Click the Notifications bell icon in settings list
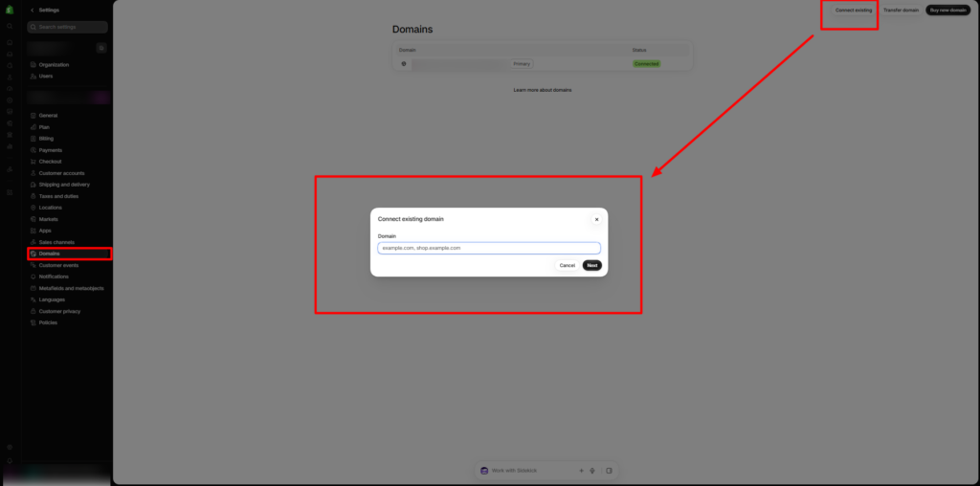 coord(33,276)
